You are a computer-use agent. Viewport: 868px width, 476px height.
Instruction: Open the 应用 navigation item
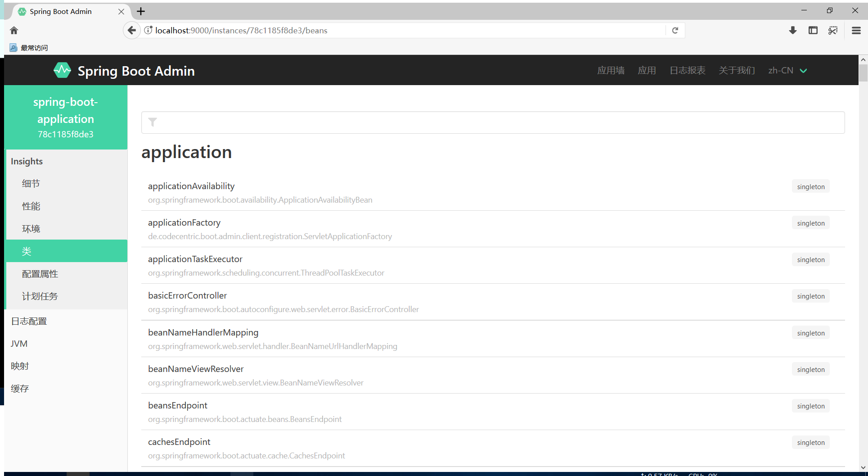tap(647, 70)
